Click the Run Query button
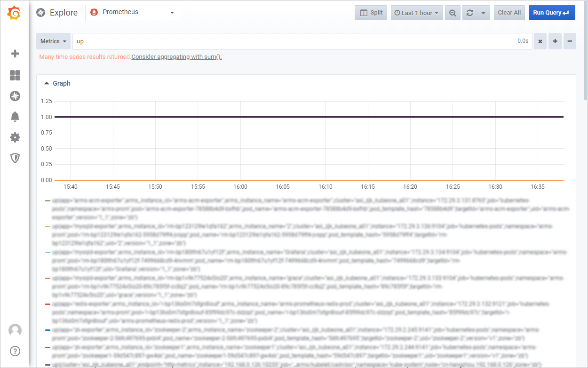Image resolution: width=588 pixels, height=368 pixels. point(552,13)
